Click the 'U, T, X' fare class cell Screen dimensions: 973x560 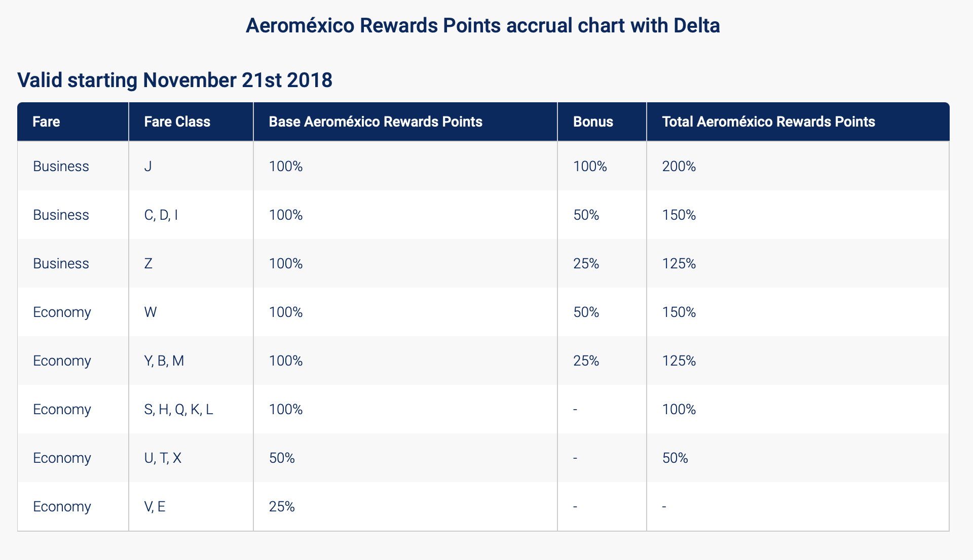163,458
